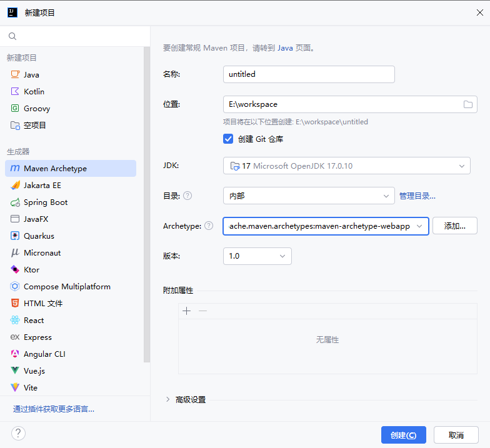Select the Quarkus generator icon
This screenshot has width=490, height=448.
coord(15,236)
